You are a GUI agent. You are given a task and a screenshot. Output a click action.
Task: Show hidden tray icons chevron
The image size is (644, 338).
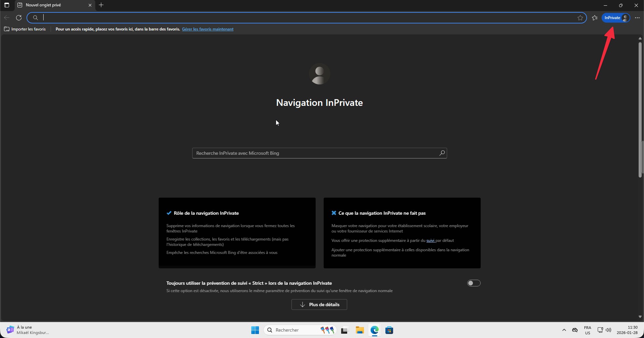pos(564,330)
